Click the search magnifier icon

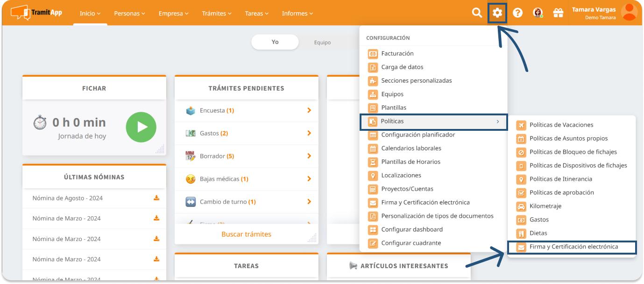(477, 13)
